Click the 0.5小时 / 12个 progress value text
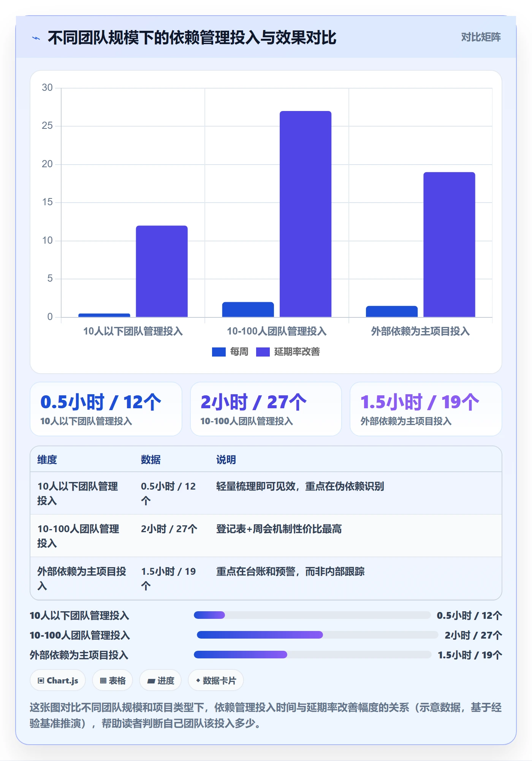 (x=469, y=615)
